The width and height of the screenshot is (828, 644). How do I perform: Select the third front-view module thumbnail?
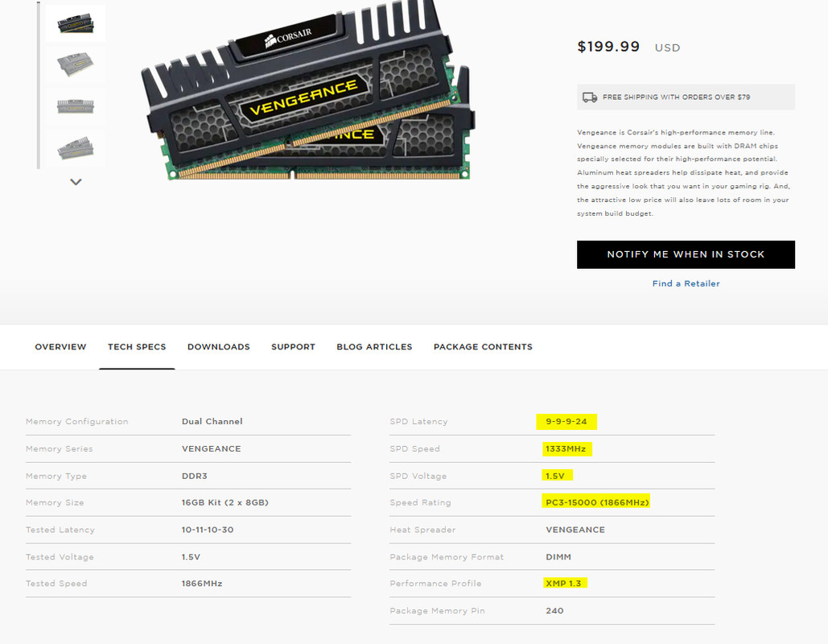(x=76, y=106)
